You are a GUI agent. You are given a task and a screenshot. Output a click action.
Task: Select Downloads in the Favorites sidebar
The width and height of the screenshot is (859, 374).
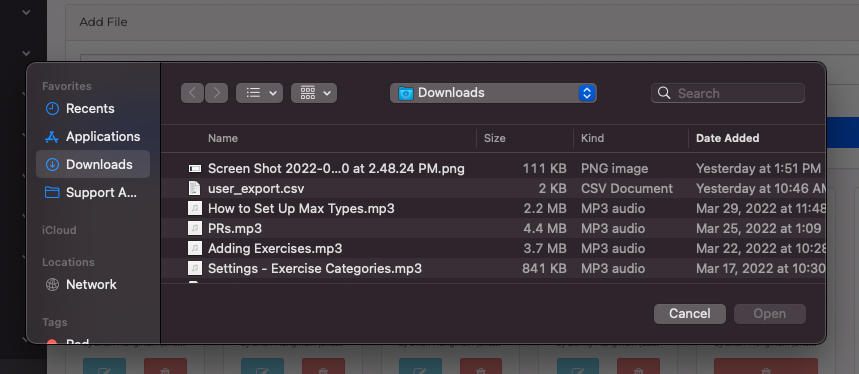coord(93,164)
